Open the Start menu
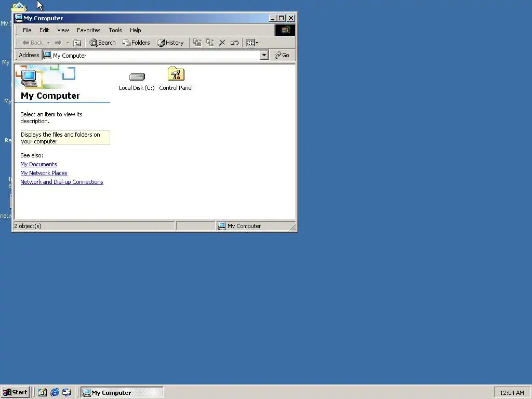Screen dimensions: 532x399 [x=15, y=393]
